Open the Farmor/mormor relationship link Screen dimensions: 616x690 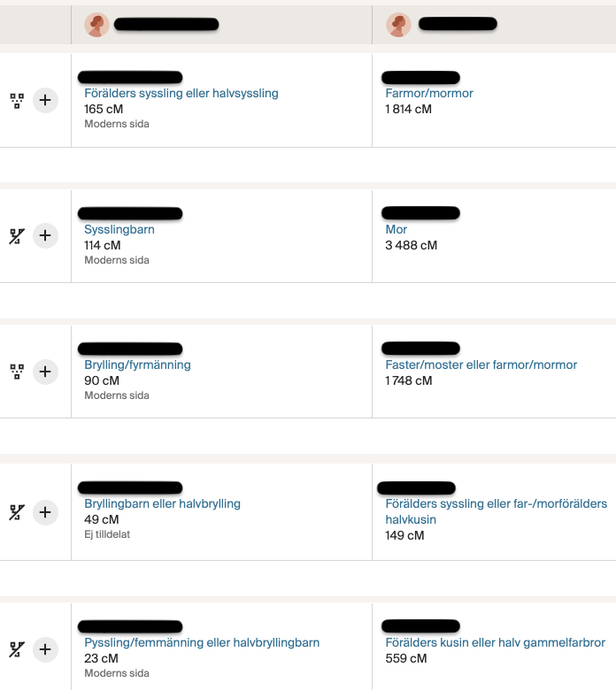429,93
